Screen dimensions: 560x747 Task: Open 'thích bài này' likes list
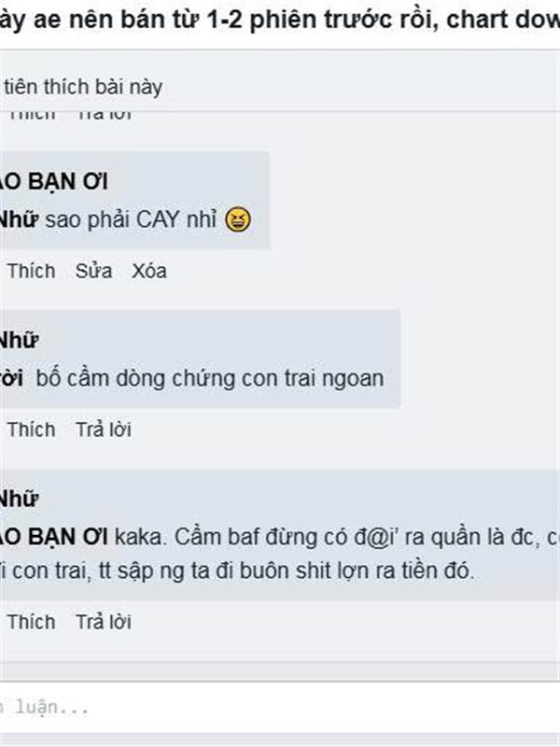click(81, 87)
